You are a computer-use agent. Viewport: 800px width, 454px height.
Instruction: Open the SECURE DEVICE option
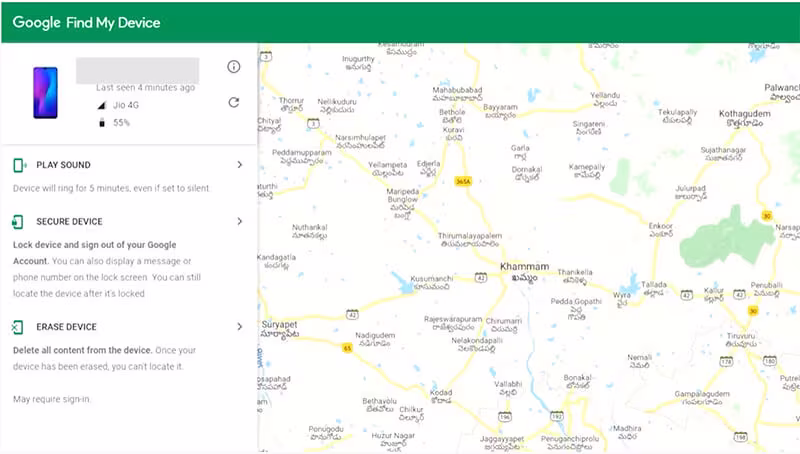pyautogui.click(x=128, y=221)
